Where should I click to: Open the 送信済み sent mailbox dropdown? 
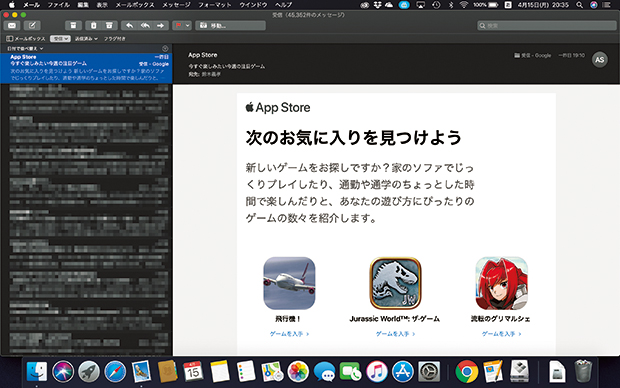[86, 39]
